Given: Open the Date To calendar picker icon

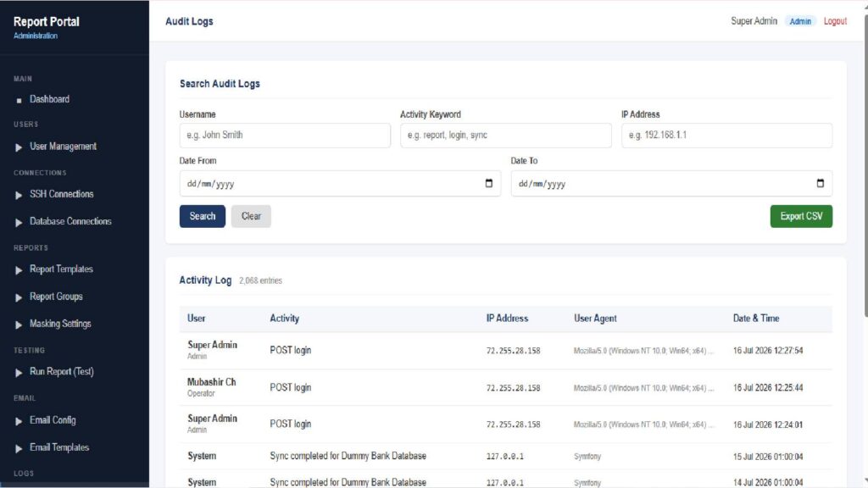Looking at the screenshot, I should pyautogui.click(x=821, y=183).
